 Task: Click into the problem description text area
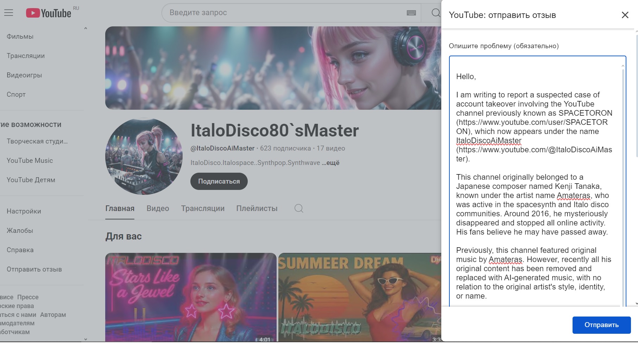tap(537, 181)
